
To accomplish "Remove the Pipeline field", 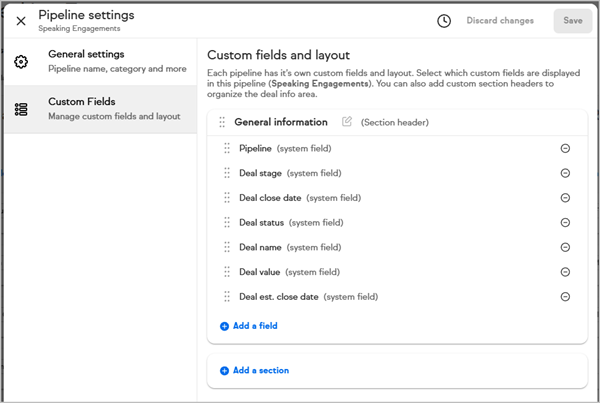I will [x=565, y=148].
